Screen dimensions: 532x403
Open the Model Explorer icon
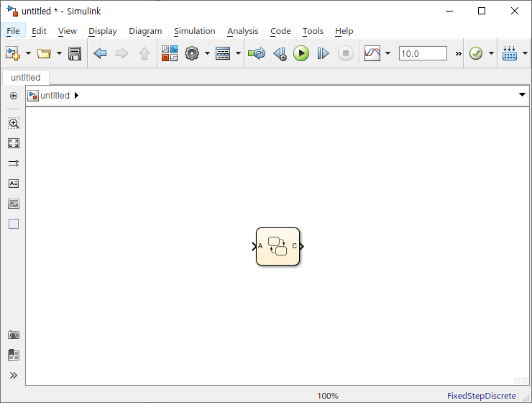[223, 53]
